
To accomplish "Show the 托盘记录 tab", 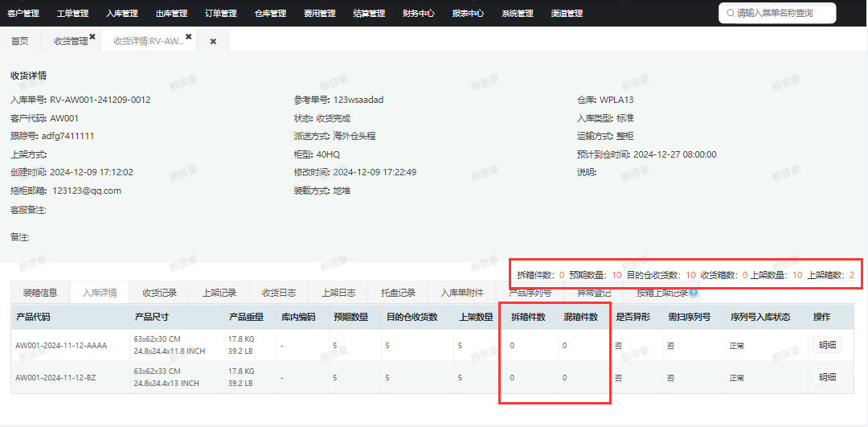I will pyautogui.click(x=399, y=293).
